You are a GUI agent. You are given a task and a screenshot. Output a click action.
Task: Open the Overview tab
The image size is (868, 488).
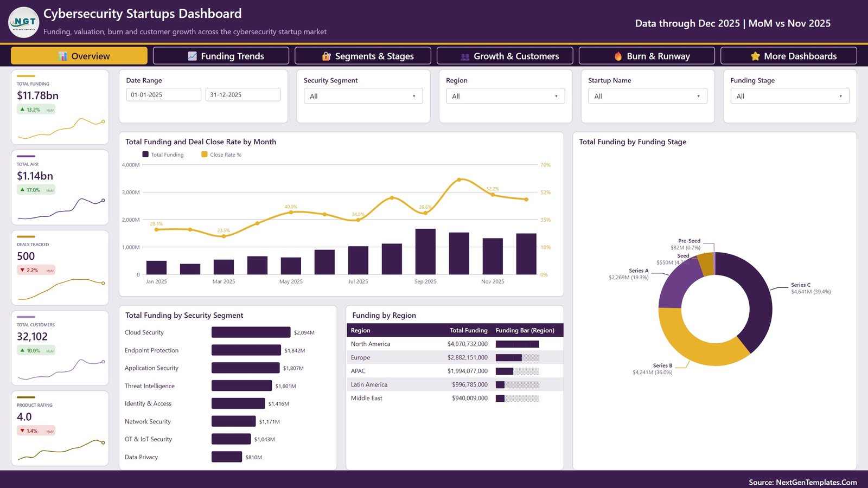click(79, 56)
